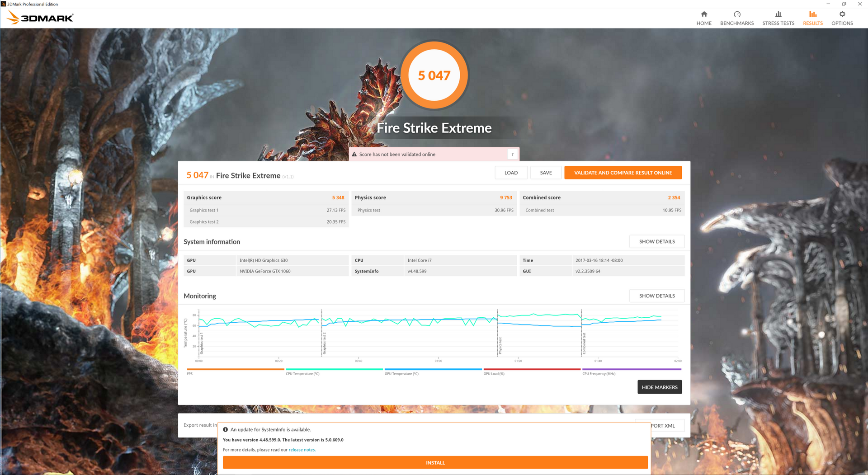The image size is (868, 475).
Task: Open the release notes link
Action: [x=302, y=450]
